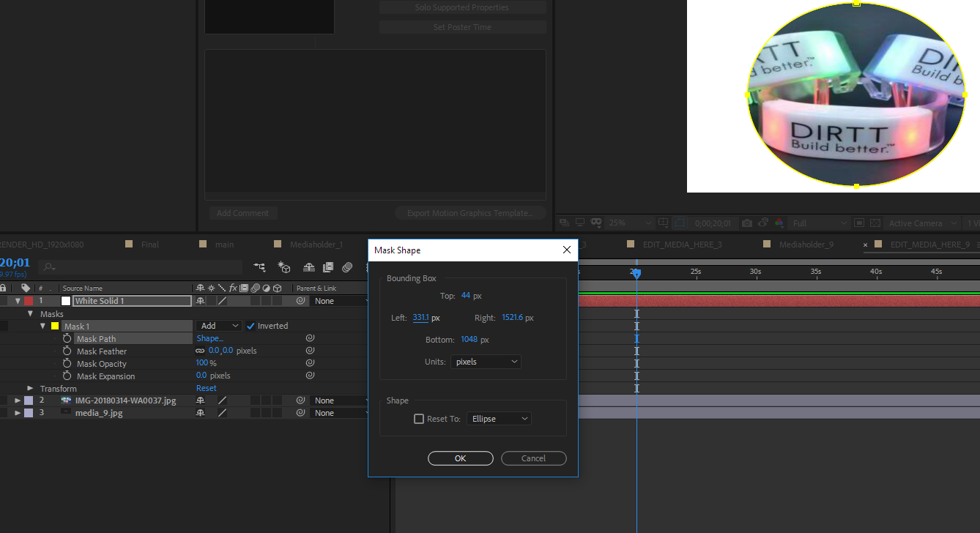The image size is (980, 533).
Task: Click the Mask Path expression pick whip
Action: pyautogui.click(x=310, y=338)
